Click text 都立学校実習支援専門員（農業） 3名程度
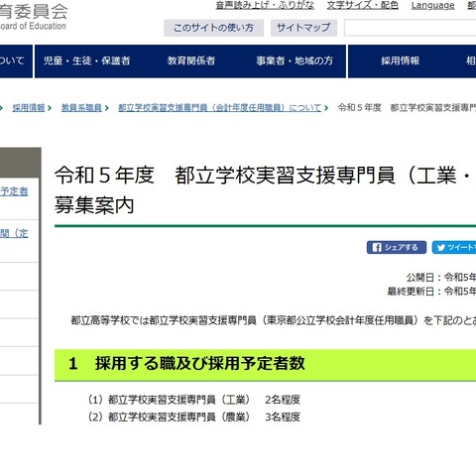Viewport: 476px width, 476px height. [194, 416]
